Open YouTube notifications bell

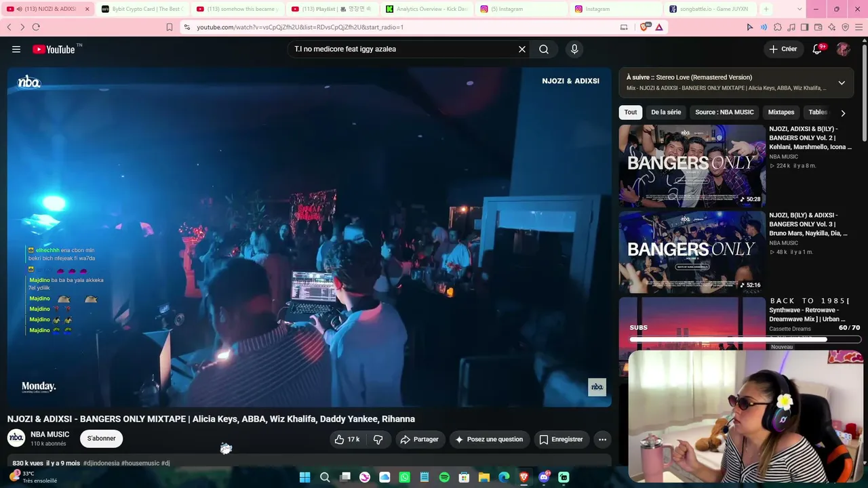[817, 49]
